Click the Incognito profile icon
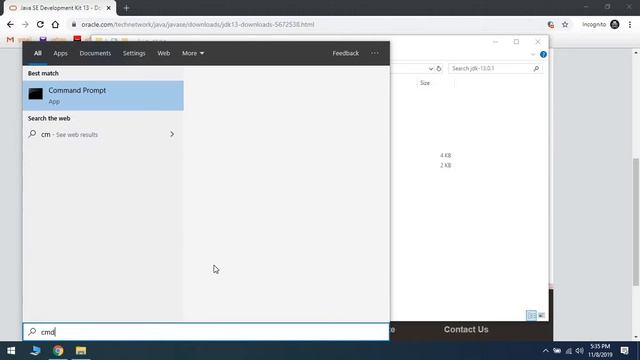The height and width of the screenshot is (360, 640). tap(615, 24)
